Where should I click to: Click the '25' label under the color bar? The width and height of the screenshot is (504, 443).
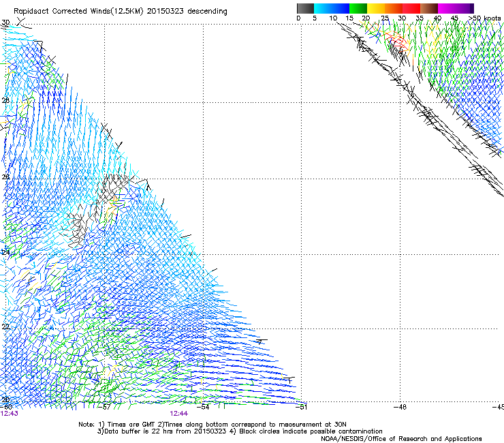[385, 18]
